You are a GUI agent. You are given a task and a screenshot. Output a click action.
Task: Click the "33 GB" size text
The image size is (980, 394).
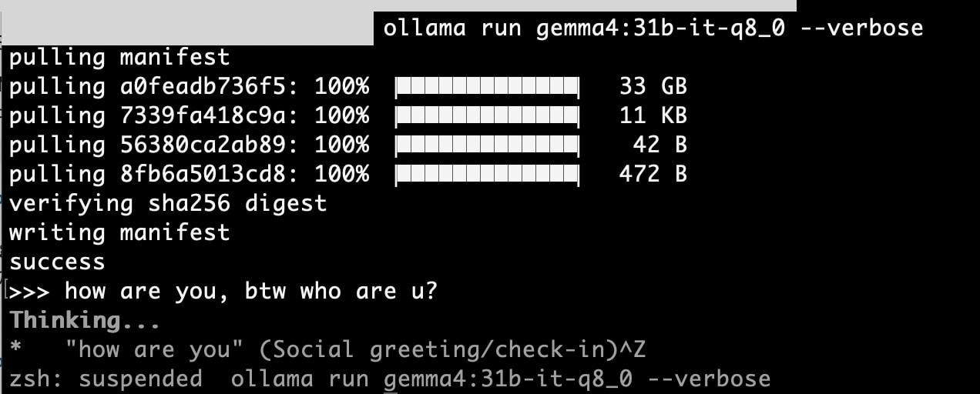click(653, 86)
